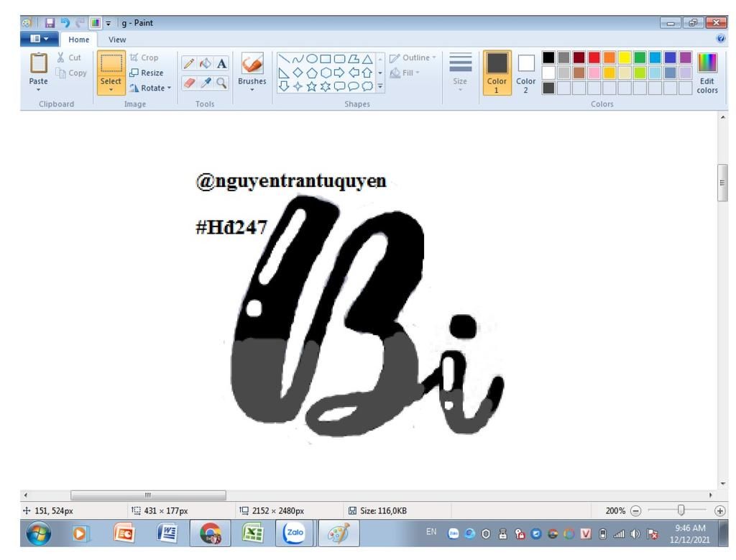This screenshot has height=560, width=736.
Task: Open Paint Help question mark icon
Action: tap(720, 39)
